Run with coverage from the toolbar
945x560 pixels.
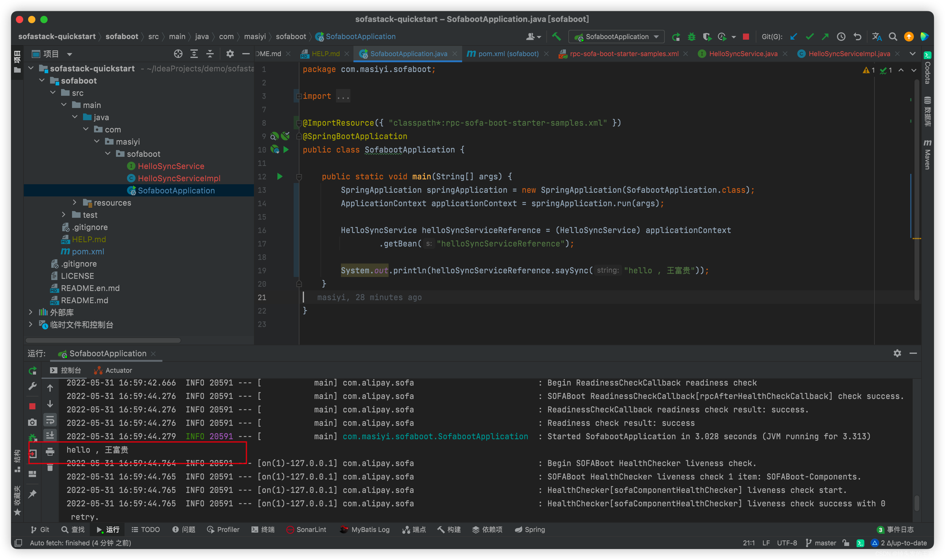point(707,37)
